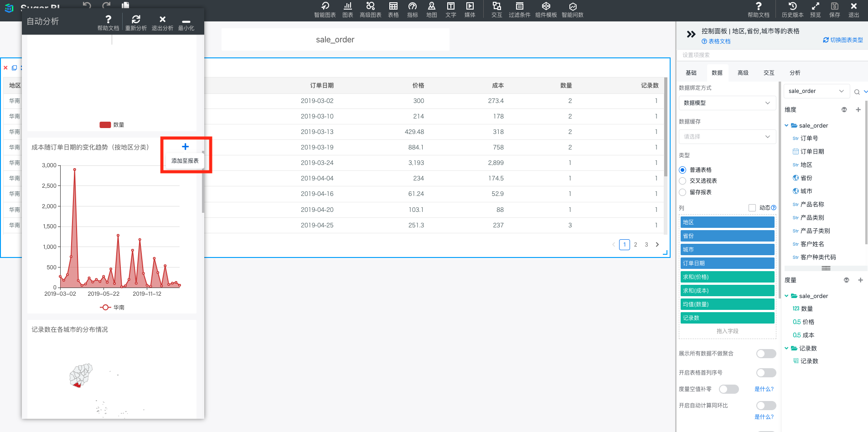Open the 过滤条件 filter conditions tool
The width and height of the screenshot is (868, 432).
[519, 10]
